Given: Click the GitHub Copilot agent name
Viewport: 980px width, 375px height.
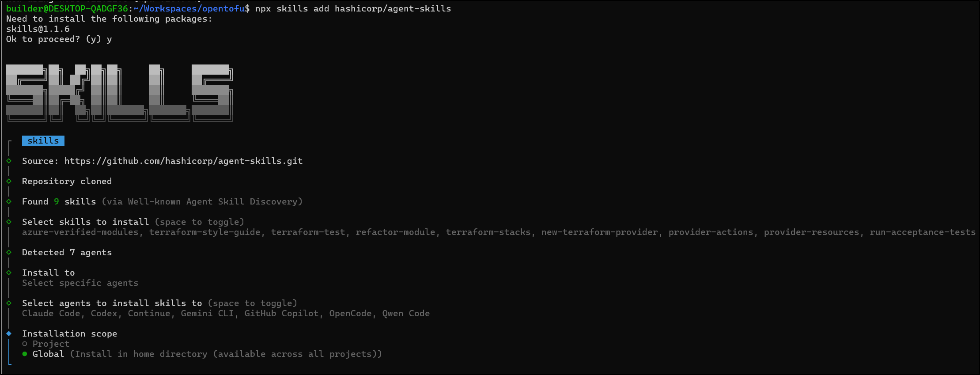Looking at the screenshot, I should pos(281,313).
